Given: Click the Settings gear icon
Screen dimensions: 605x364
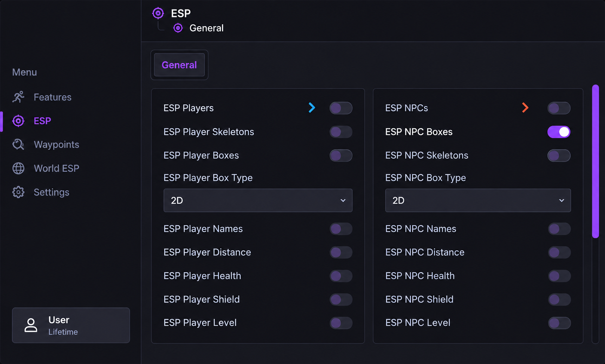Looking at the screenshot, I should pos(18,192).
